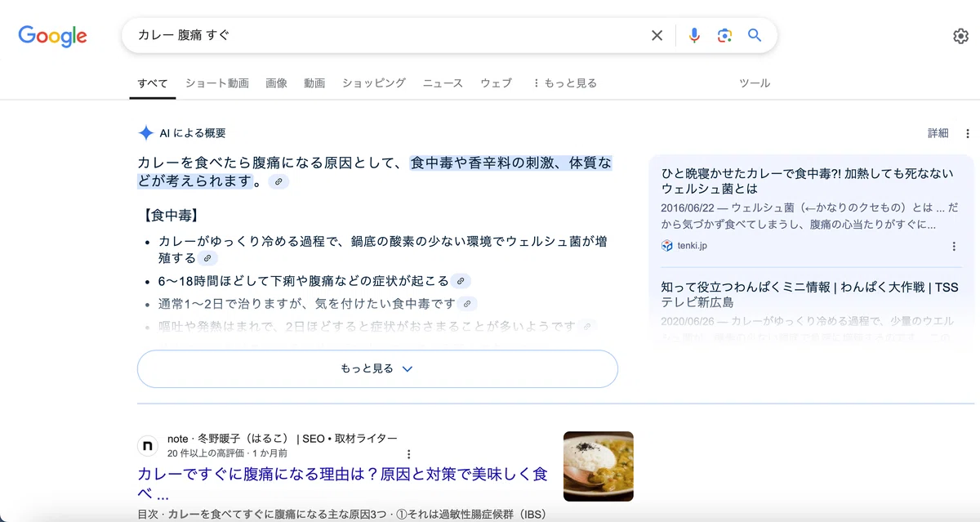Open link icon after ウェルシュ菌が増殖する bullet
The image size is (980, 522).
[x=207, y=258]
